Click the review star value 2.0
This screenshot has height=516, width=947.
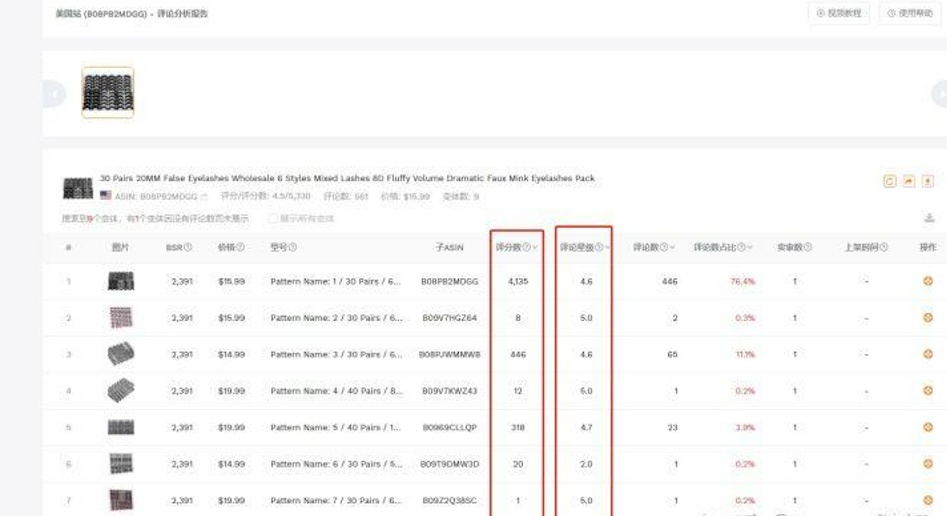[x=586, y=464]
